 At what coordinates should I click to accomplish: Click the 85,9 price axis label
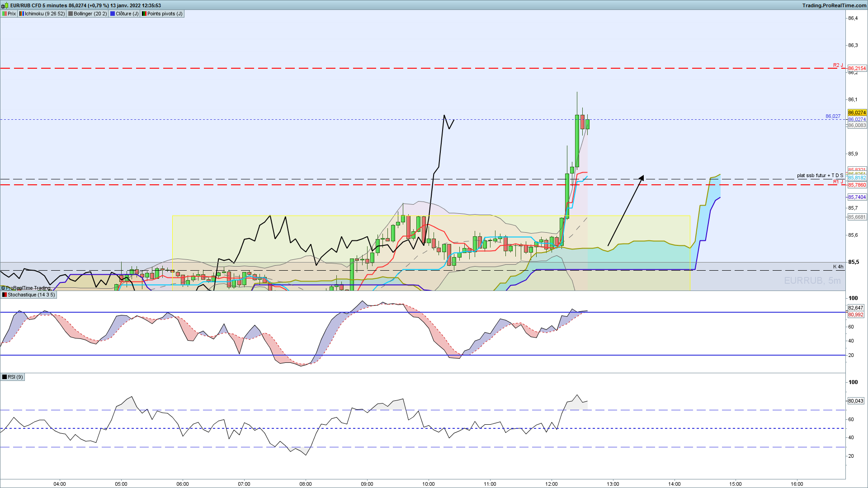pyautogui.click(x=853, y=154)
